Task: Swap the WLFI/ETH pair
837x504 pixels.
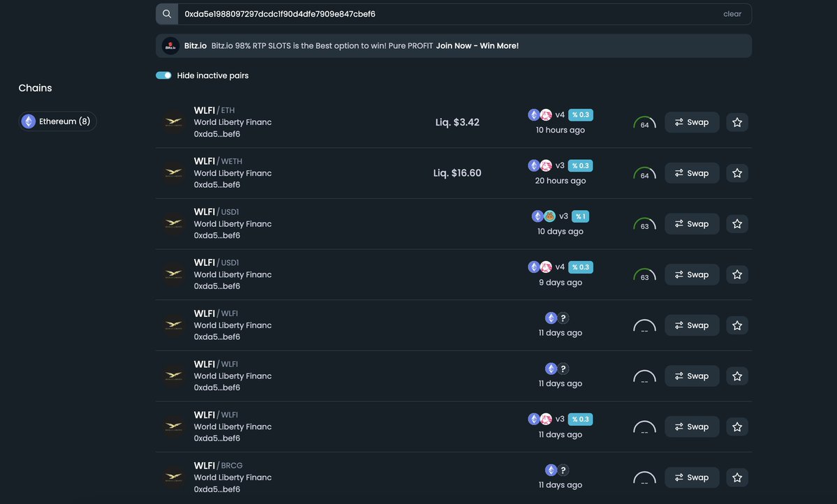Action: [692, 122]
